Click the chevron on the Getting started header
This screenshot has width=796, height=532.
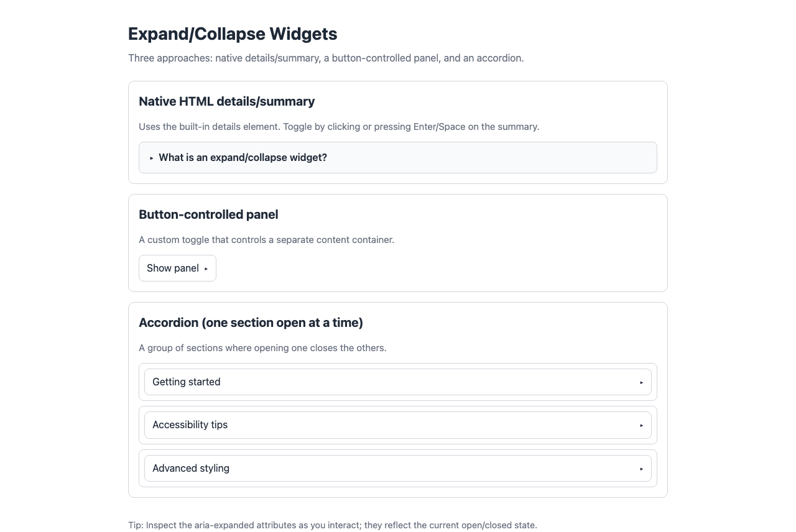point(641,382)
